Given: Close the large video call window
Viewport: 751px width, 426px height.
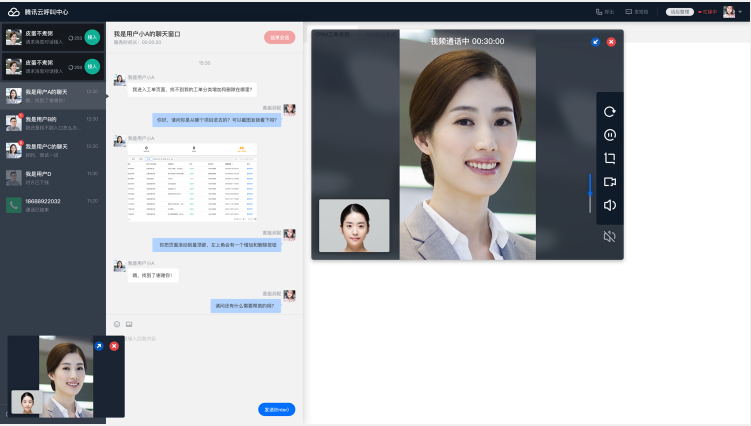Looking at the screenshot, I should (x=611, y=42).
